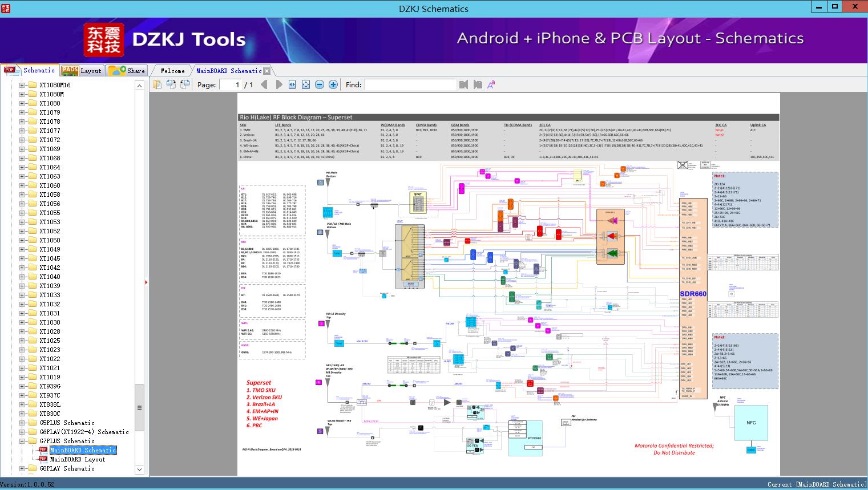Image resolution: width=868 pixels, height=490 pixels.
Task: Select the G8PLAY Schematic tree item
Action: pyautogui.click(x=67, y=468)
